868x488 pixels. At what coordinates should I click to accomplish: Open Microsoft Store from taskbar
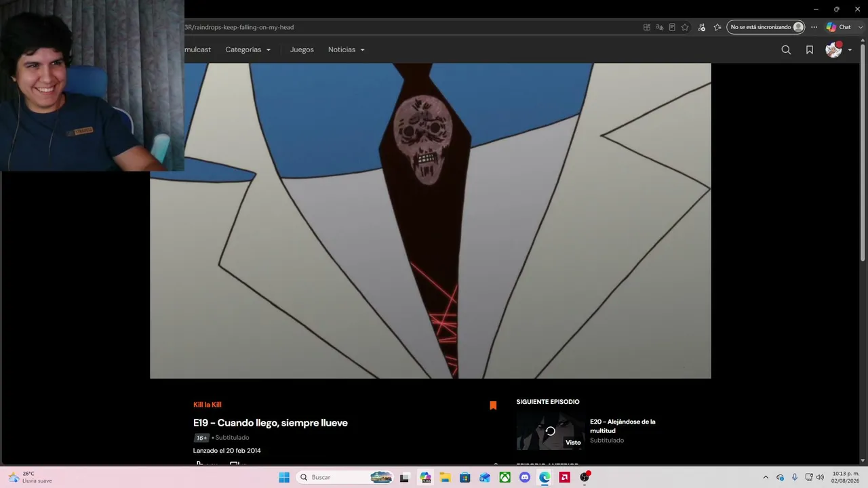pos(465,477)
